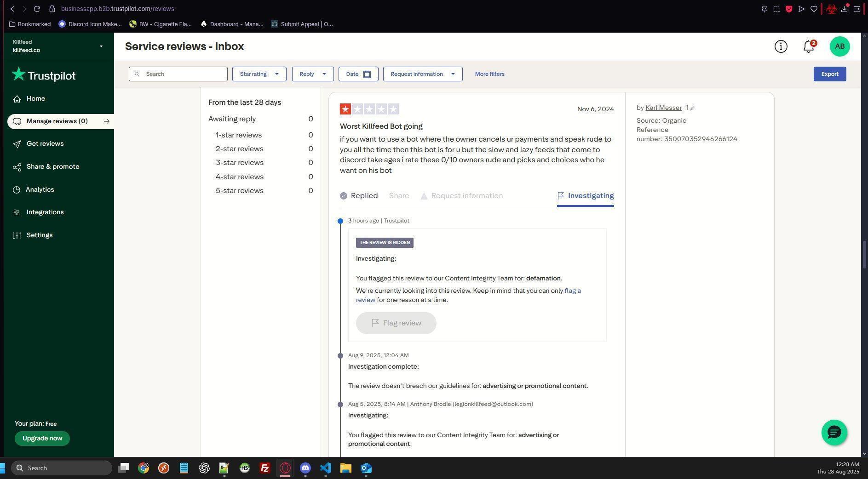Image resolution: width=868 pixels, height=479 pixels.
Task: Click the send/flow arrow icon in browser toolbar
Action: tap(801, 9)
